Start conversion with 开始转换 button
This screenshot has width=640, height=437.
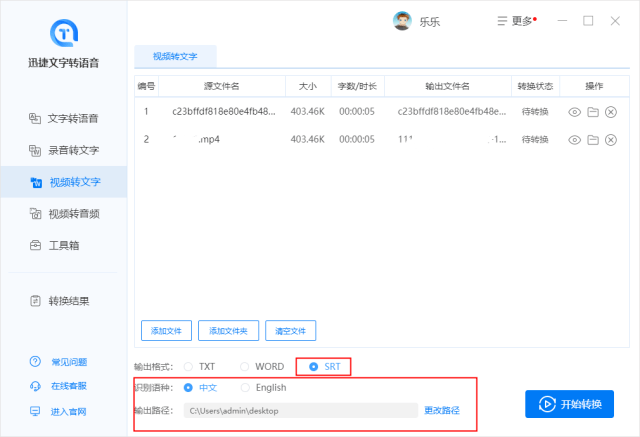pyautogui.click(x=569, y=404)
